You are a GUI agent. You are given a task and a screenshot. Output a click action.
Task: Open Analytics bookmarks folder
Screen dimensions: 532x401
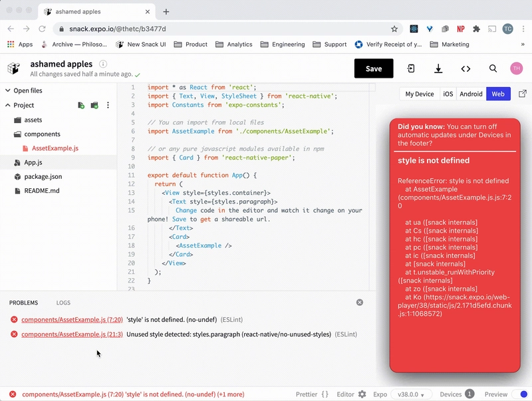coord(234,45)
